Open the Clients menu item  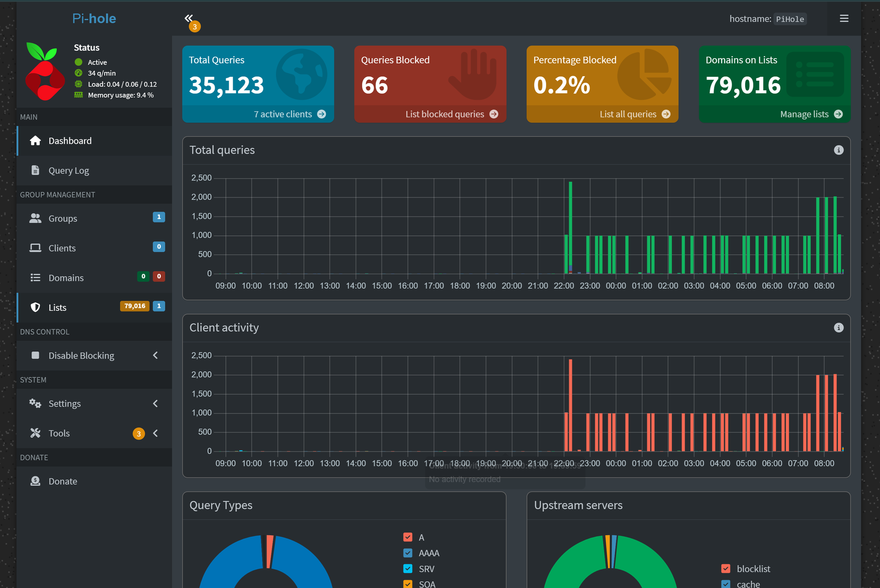[95, 248]
